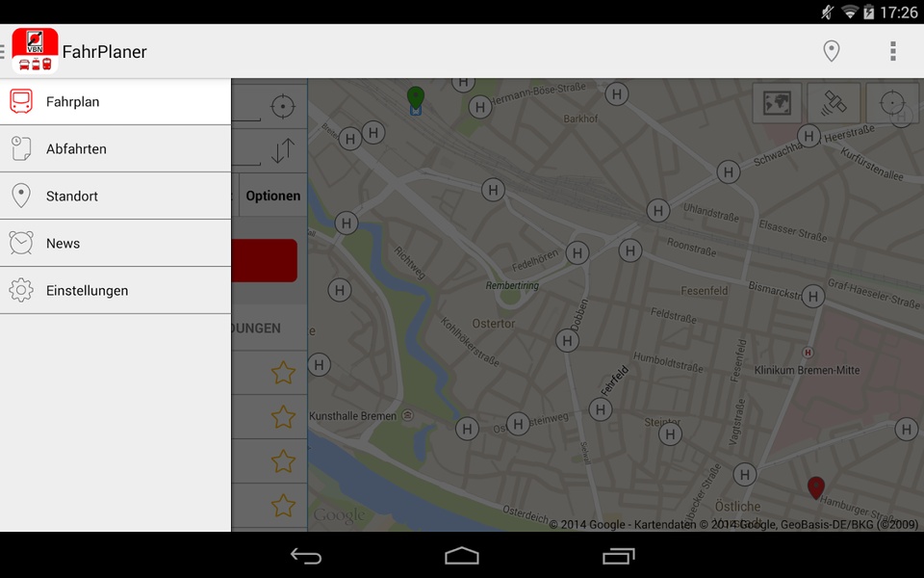The height and width of the screenshot is (578, 924).
Task: Select Abfahrten in the drawer menu
Action: (115, 148)
